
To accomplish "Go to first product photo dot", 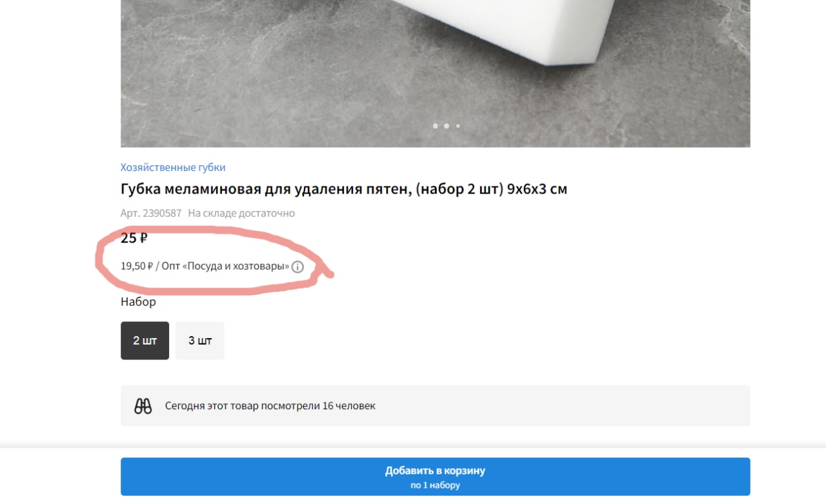I will (435, 126).
